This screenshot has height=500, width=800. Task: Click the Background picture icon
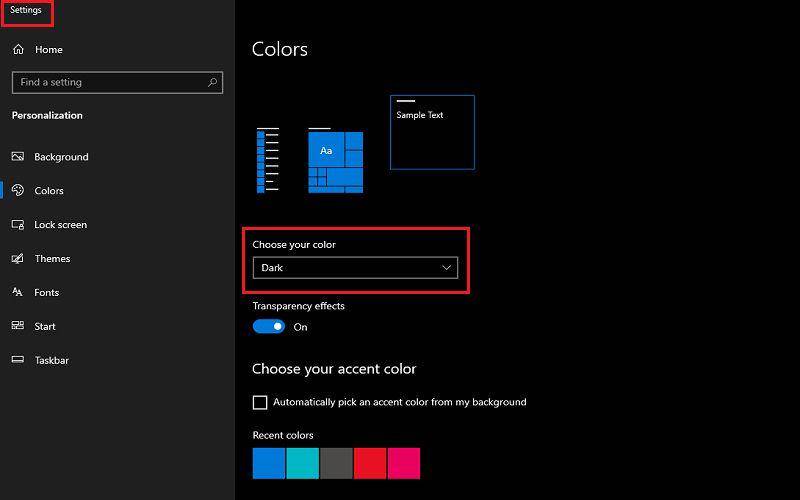point(18,157)
